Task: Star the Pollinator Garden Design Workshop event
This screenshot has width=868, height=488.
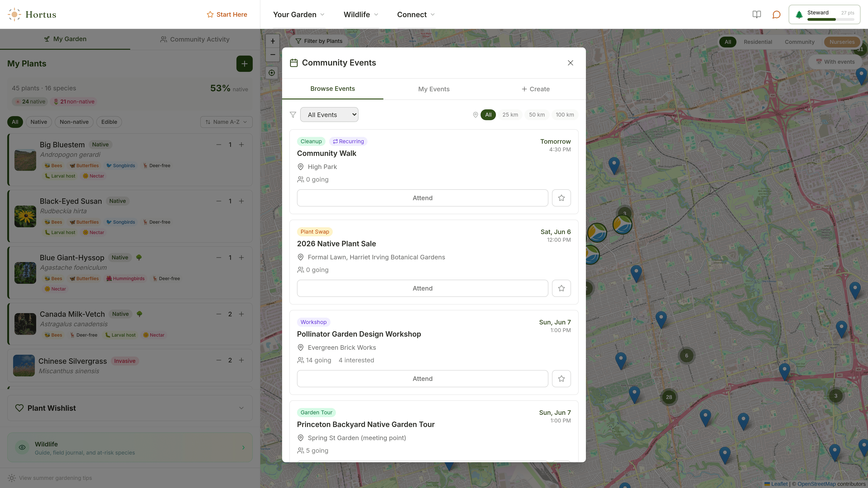Action: pyautogui.click(x=561, y=379)
